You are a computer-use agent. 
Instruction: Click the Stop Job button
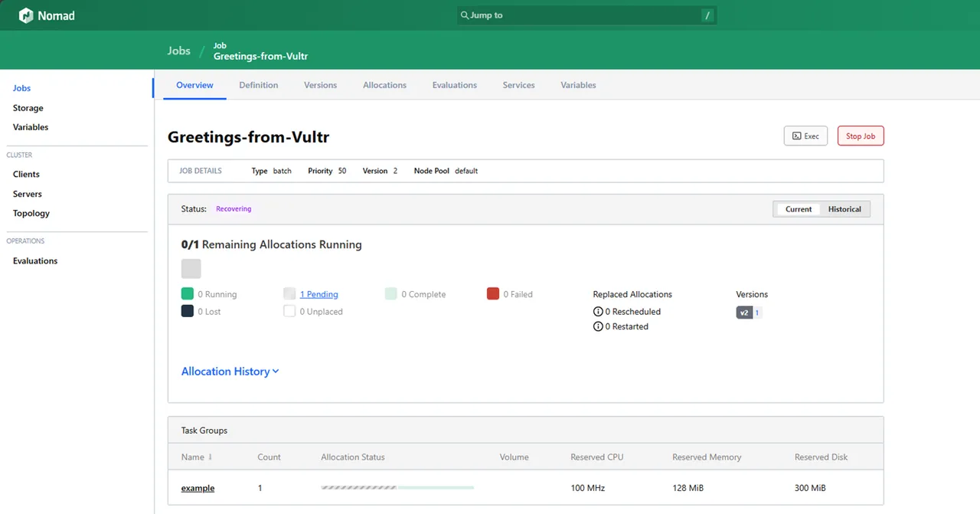coord(861,136)
